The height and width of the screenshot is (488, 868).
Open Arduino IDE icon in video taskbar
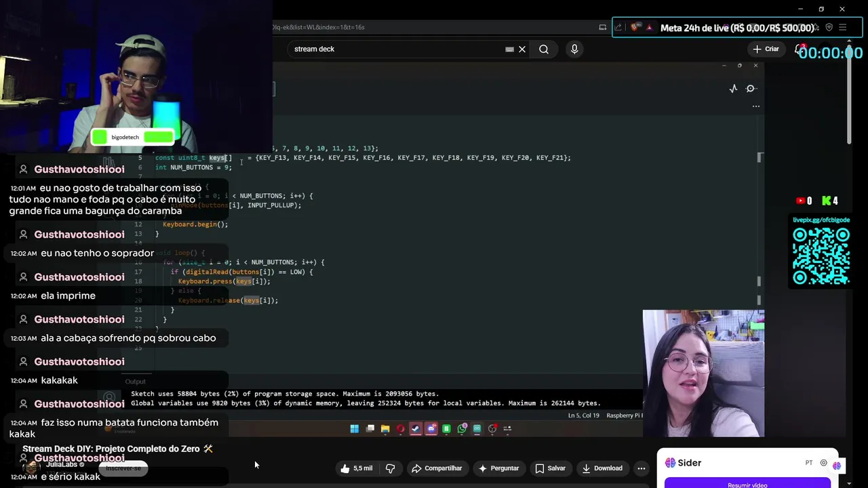pos(477,428)
